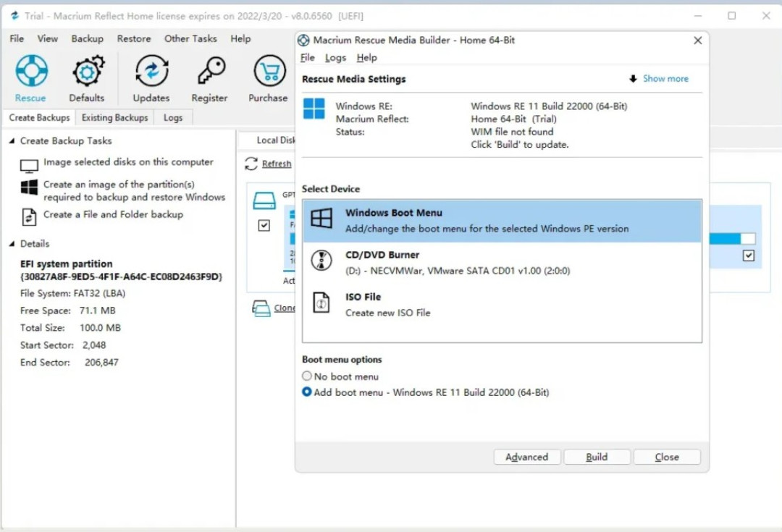The image size is (782, 532).
Task: Open the Rescue toolbar icon
Action: pos(31,71)
